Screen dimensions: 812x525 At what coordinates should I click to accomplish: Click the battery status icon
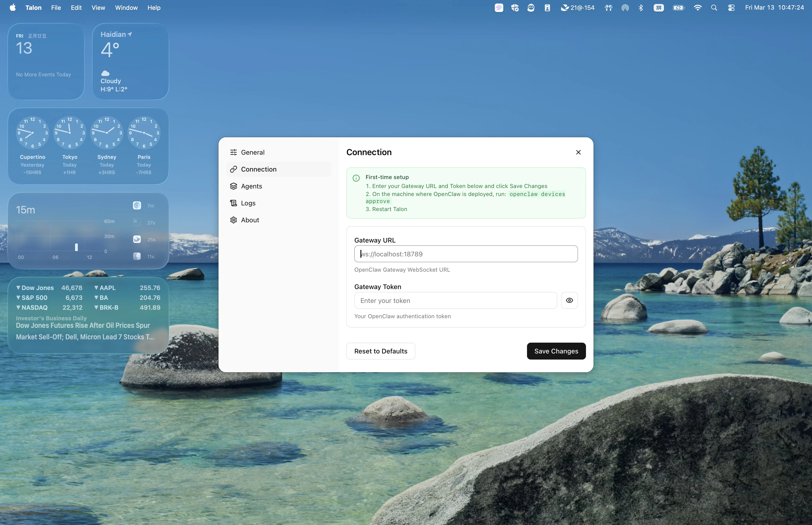(x=678, y=8)
